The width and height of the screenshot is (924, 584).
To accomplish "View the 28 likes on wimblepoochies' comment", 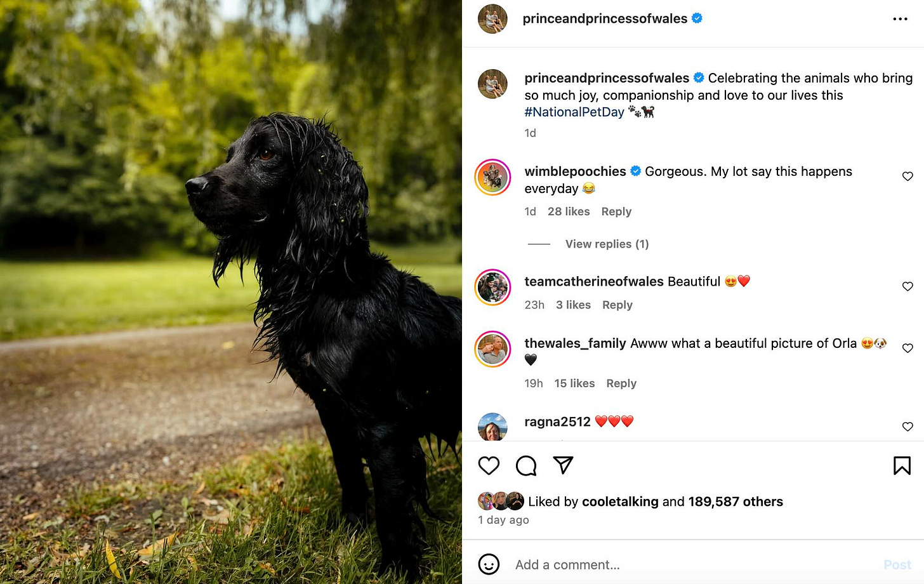I will (569, 211).
